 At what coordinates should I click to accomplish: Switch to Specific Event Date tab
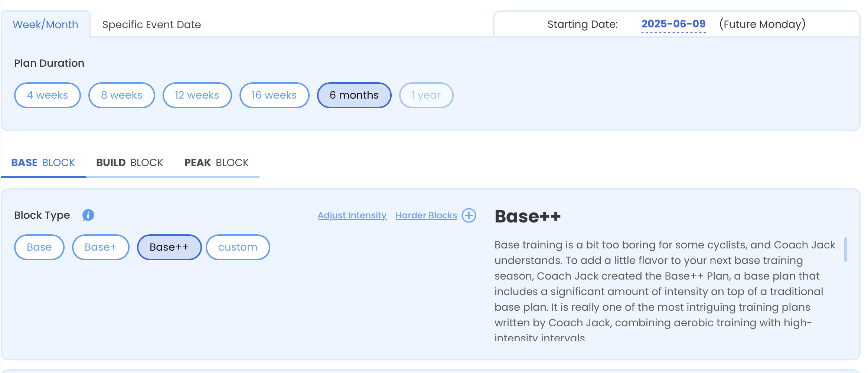click(151, 24)
